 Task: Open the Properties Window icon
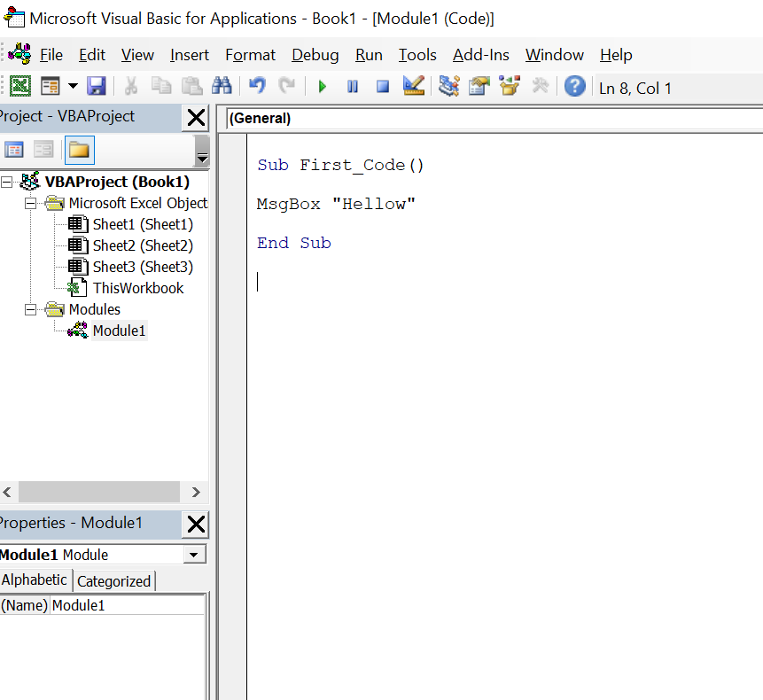(x=479, y=86)
